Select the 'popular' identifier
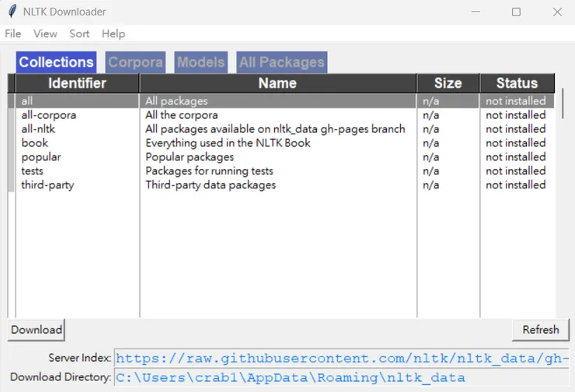 [41, 157]
